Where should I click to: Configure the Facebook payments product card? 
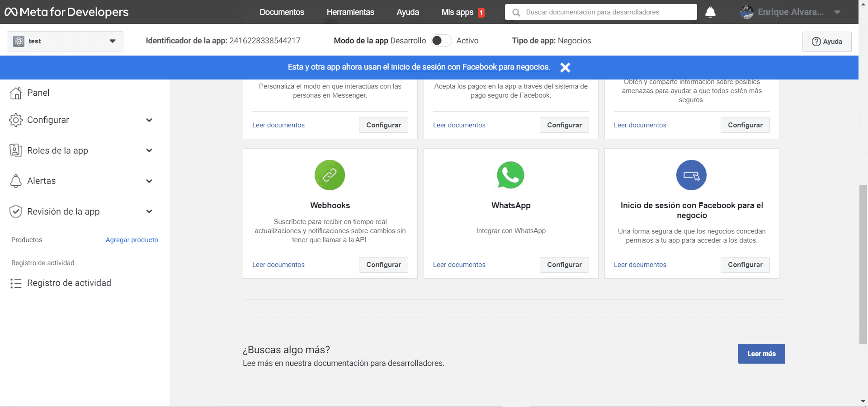(564, 125)
